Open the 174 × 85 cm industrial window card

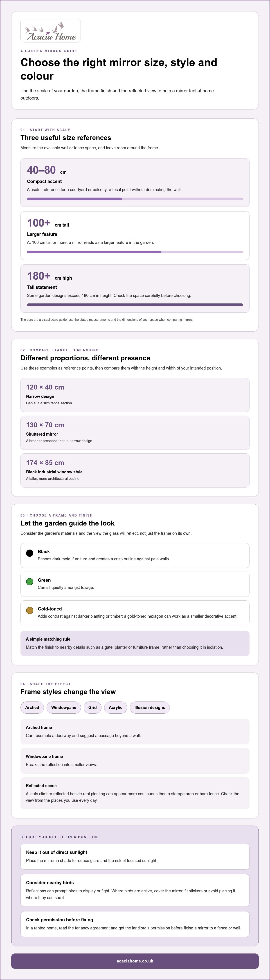click(x=135, y=470)
